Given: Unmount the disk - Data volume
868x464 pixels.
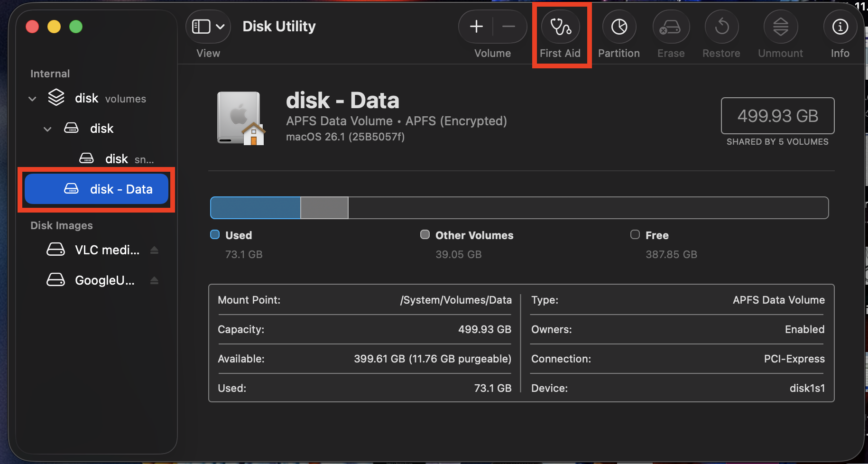Looking at the screenshot, I should click(x=780, y=27).
